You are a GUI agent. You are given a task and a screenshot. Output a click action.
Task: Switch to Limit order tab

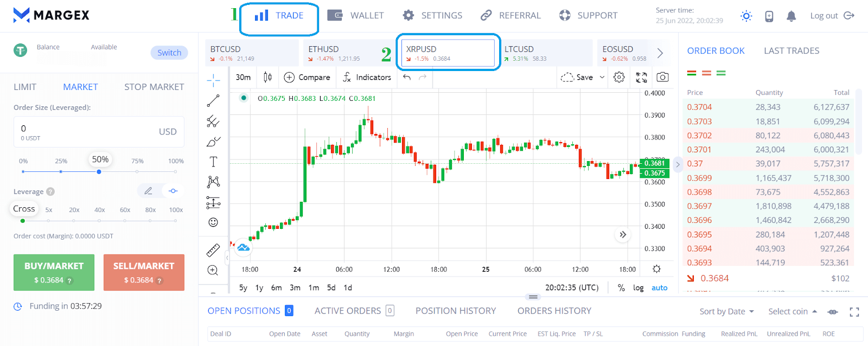(x=25, y=87)
